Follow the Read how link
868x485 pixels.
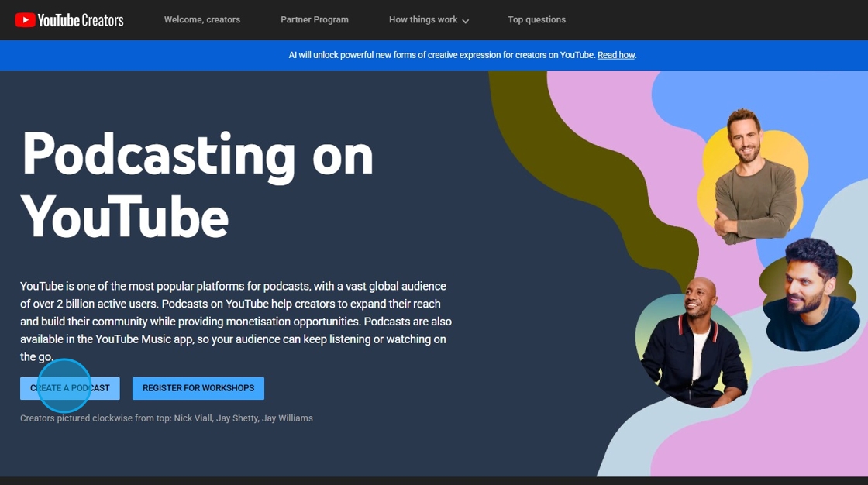(x=616, y=55)
